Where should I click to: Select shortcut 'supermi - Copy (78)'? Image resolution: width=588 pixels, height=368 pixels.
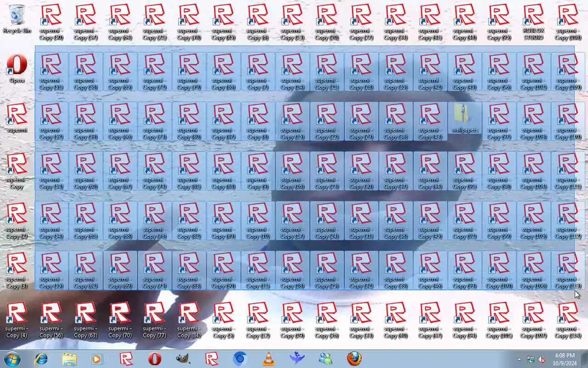189,22
